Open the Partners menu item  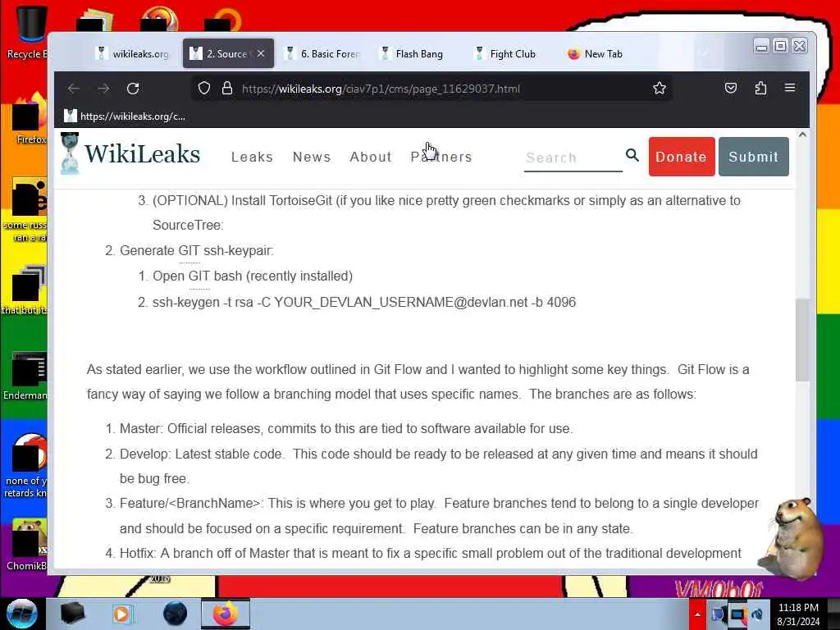point(441,157)
